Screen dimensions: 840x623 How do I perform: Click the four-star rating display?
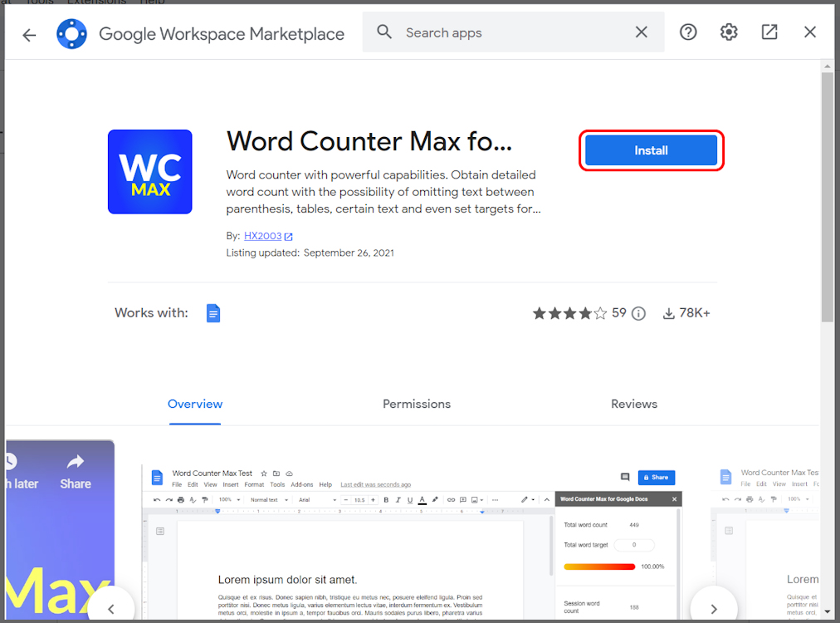click(569, 313)
